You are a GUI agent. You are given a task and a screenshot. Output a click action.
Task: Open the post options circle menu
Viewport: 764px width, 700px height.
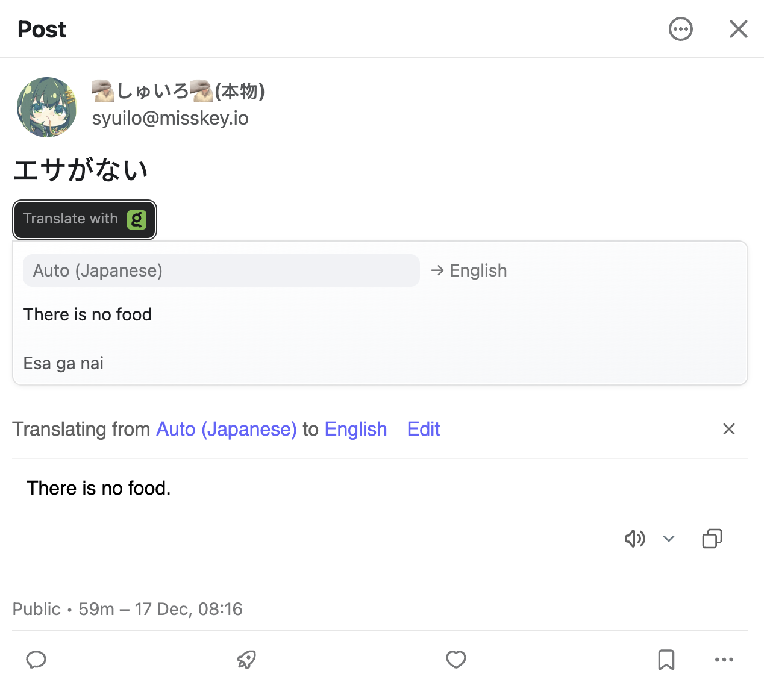(x=681, y=29)
